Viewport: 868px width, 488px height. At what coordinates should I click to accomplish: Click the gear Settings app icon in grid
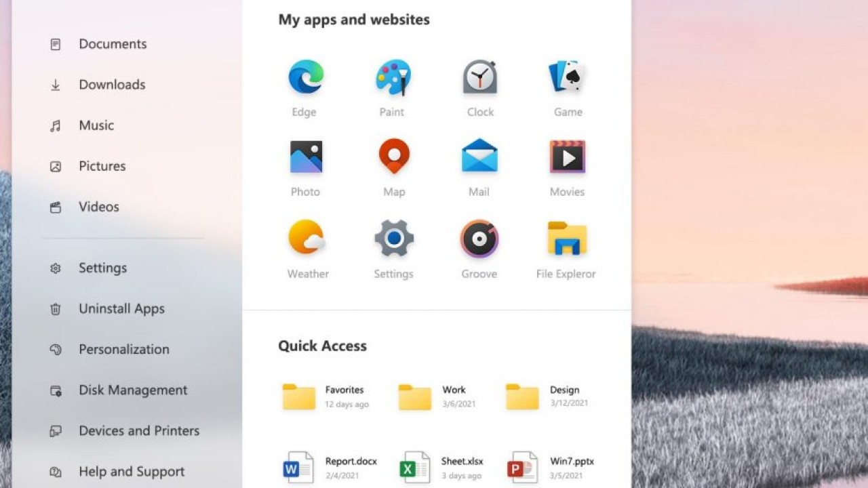click(x=394, y=239)
